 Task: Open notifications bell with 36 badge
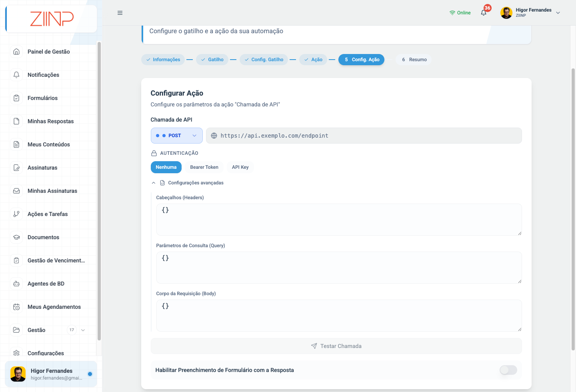click(484, 12)
